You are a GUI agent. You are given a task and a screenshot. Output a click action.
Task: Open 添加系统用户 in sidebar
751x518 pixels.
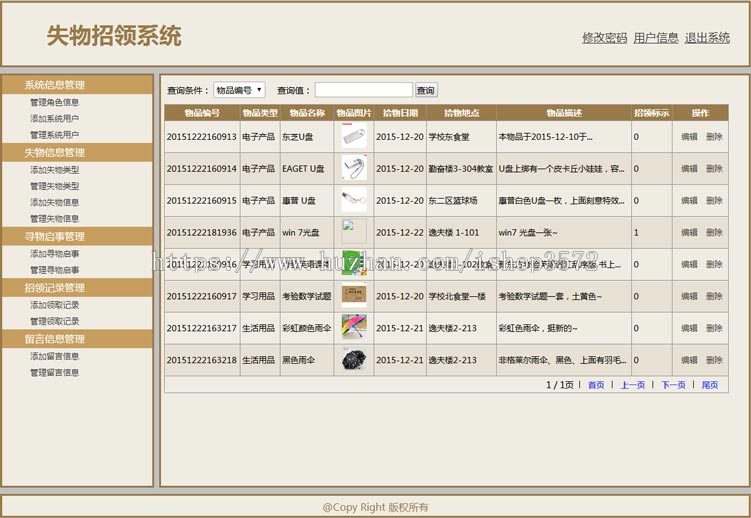(55, 118)
